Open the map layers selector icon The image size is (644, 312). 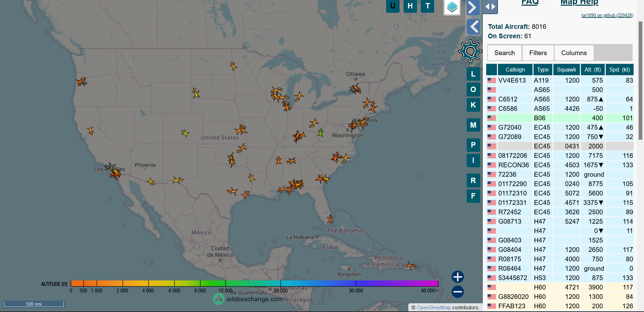pyautogui.click(x=452, y=7)
